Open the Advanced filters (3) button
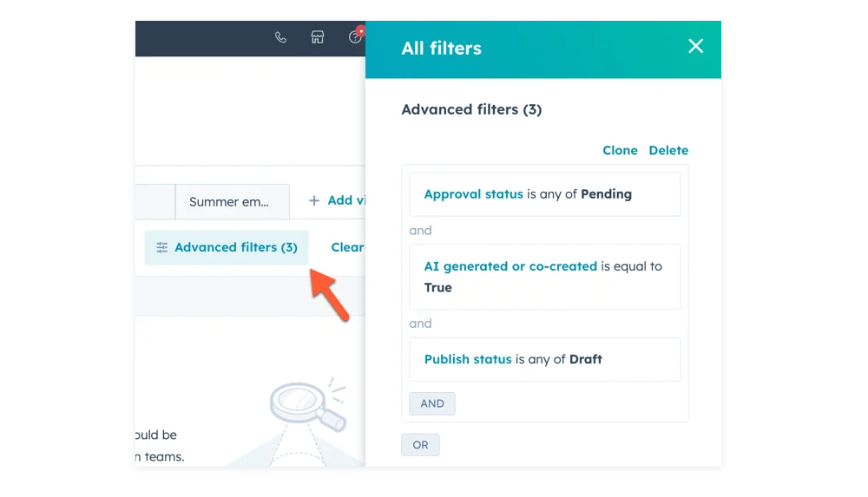The image size is (868, 497). 227,247
